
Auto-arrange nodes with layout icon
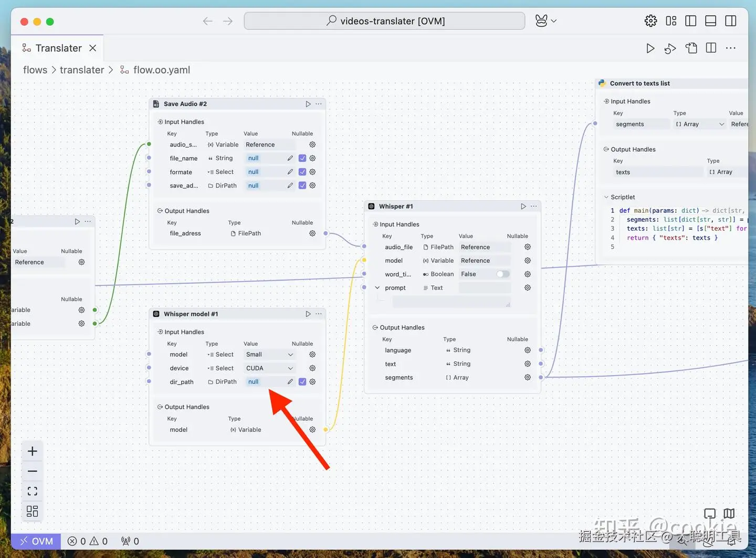tap(33, 511)
